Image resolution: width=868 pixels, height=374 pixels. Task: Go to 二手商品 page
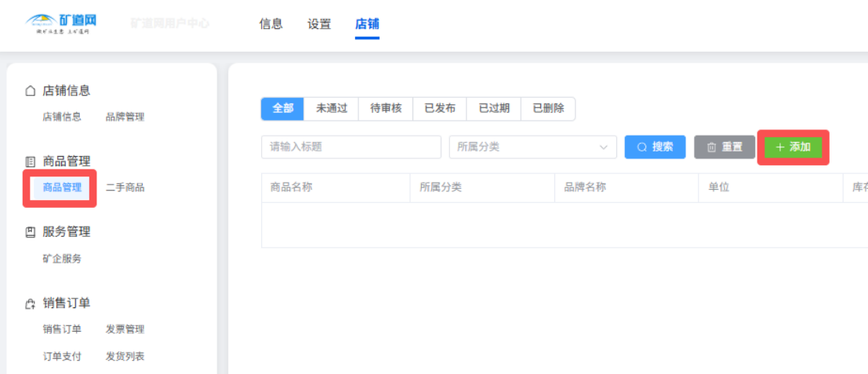click(125, 187)
